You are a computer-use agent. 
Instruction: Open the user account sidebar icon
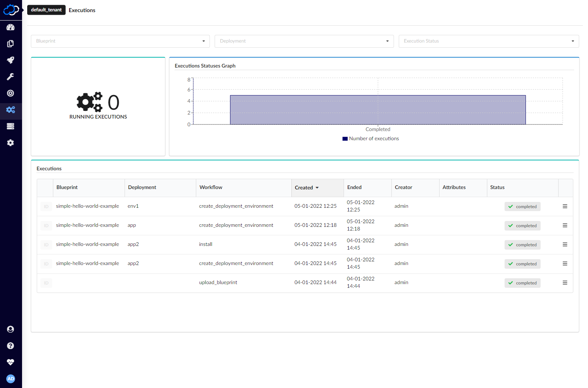[x=11, y=329]
